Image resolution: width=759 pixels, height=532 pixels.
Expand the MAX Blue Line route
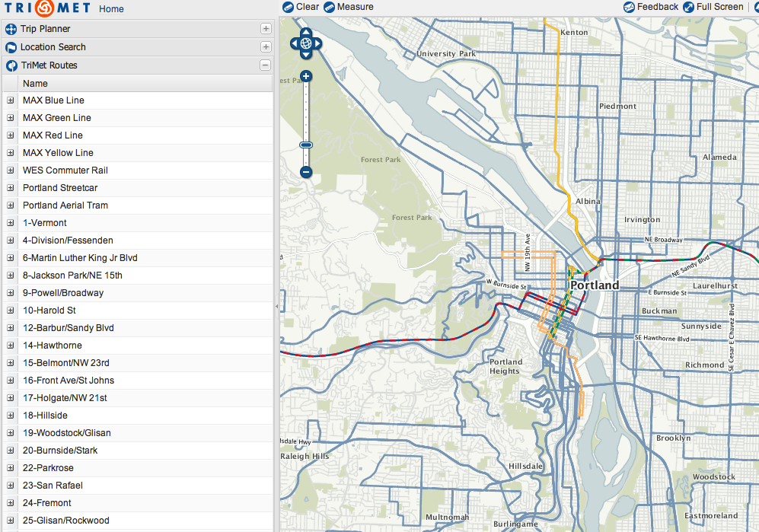tap(11, 100)
